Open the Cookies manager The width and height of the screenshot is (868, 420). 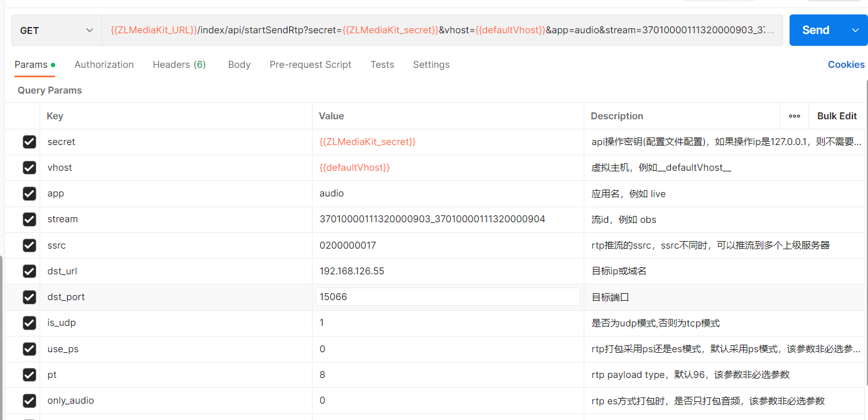coord(846,64)
